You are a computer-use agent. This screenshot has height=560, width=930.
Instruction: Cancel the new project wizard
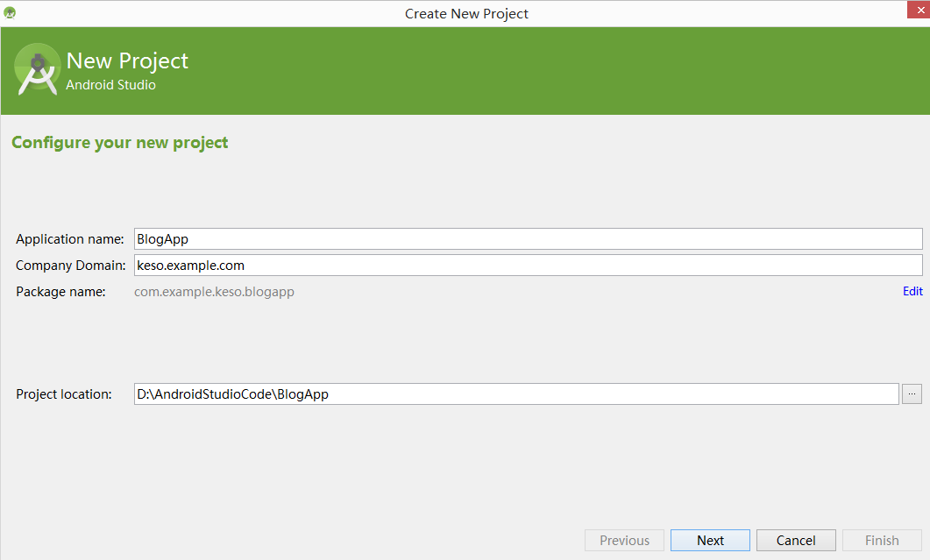[x=796, y=541]
